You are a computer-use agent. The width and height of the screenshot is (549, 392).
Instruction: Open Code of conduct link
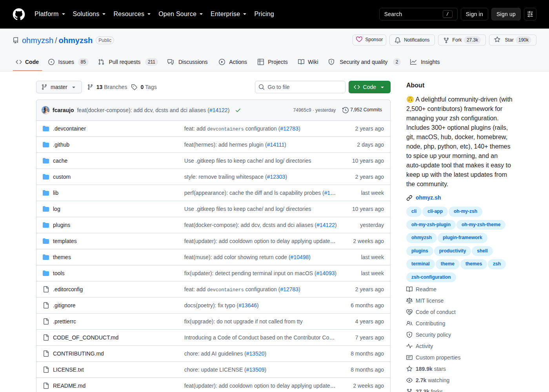pos(431,312)
